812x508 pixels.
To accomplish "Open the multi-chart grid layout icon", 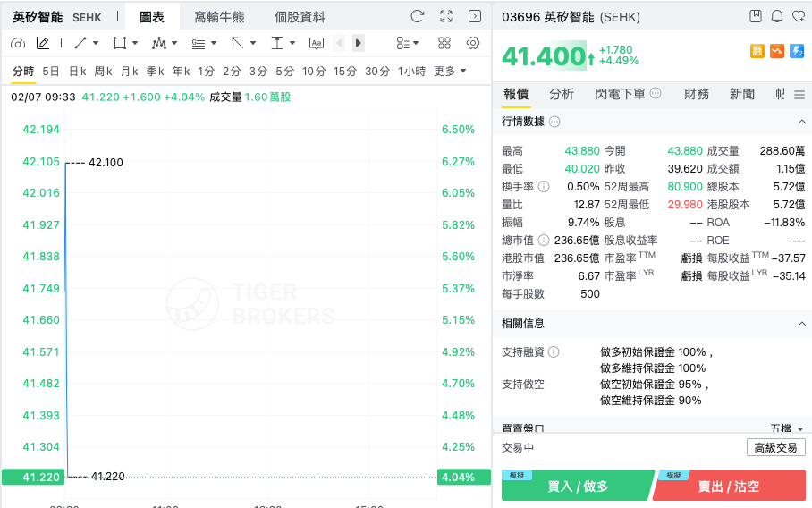I will [x=444, y=43].
